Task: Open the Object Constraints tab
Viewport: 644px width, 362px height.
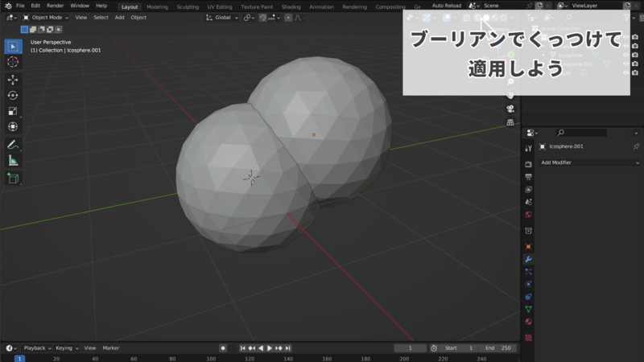Action: tap(528, 297)
